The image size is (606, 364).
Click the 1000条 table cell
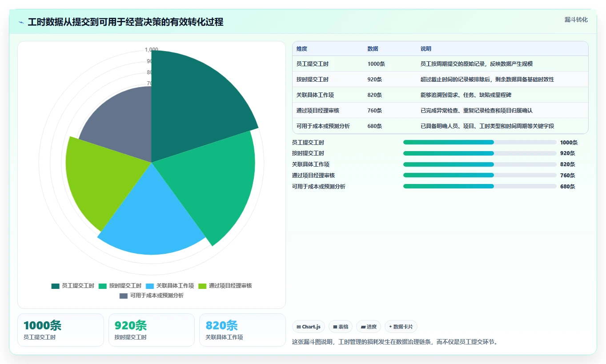pos(376,64)
